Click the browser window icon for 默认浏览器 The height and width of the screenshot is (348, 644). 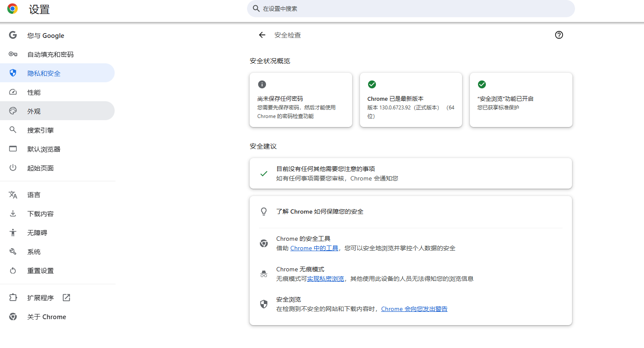(x=13, y=149)
